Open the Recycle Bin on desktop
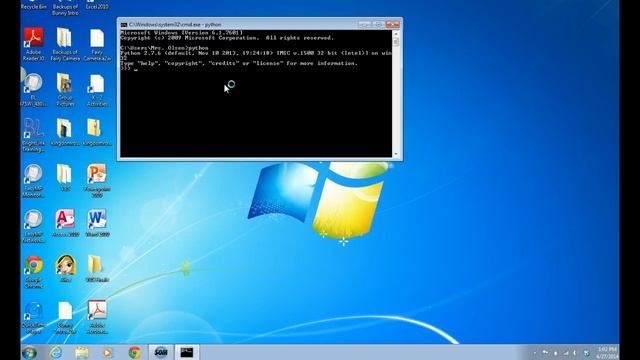The height and width of the screenshot is (360, 640). coord(33,5)
